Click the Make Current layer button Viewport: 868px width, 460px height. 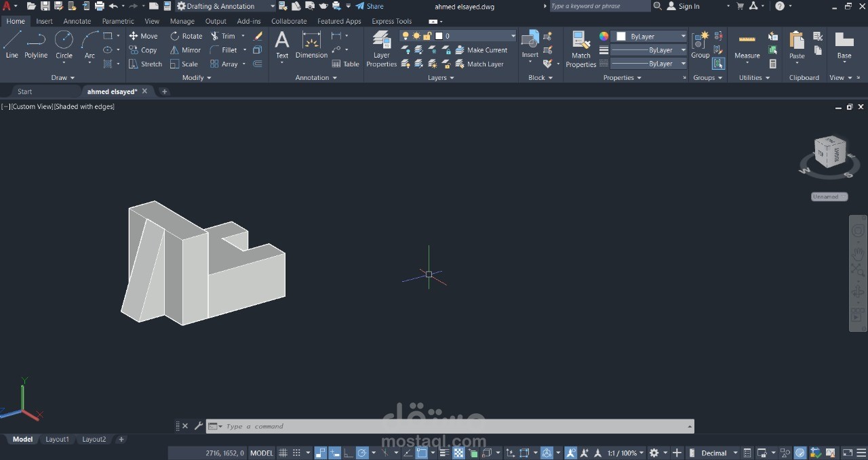pyautogui.click(x=481, y=50)
